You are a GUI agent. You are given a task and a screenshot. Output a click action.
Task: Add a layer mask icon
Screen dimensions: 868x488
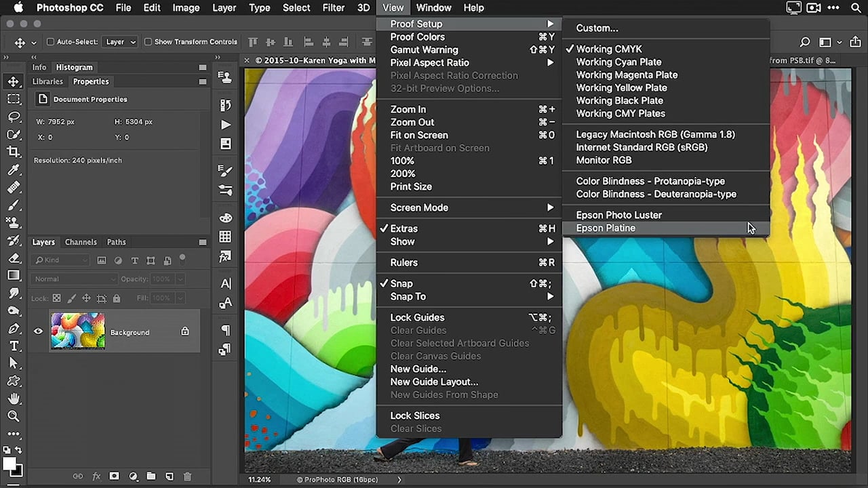coord(114,476)
